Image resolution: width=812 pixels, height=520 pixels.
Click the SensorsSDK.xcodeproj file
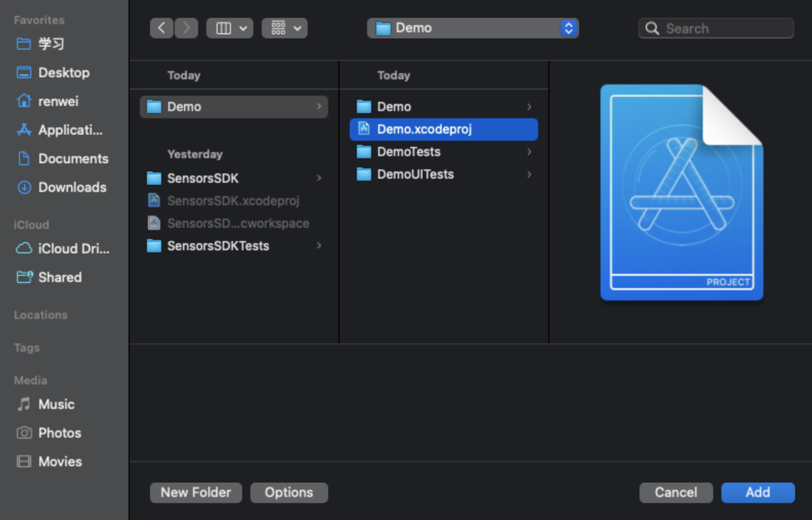click(x=234, y=201)
